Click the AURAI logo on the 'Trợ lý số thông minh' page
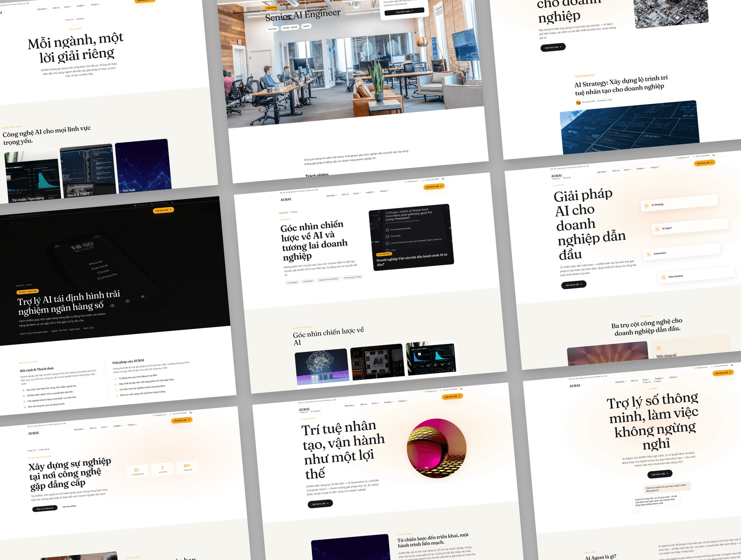741x560 pixels. click(x=575, y=386)
